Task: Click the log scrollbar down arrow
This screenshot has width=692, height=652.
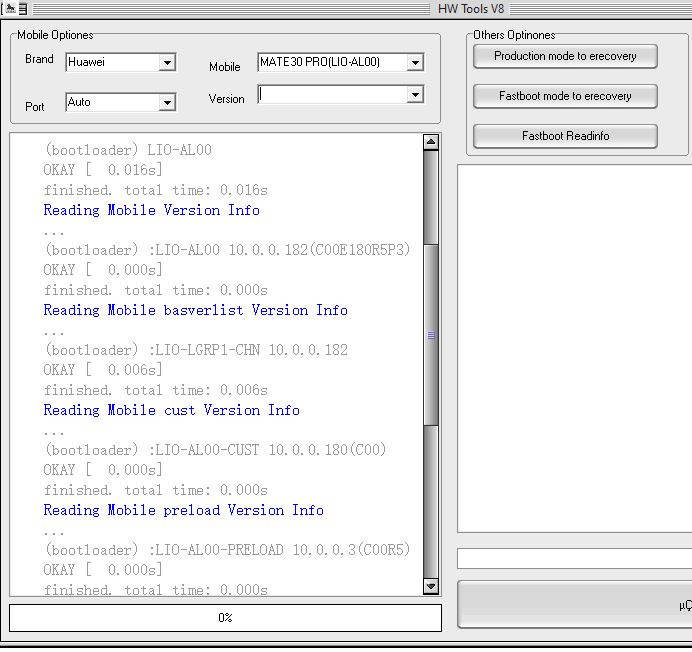Action: 431,587
